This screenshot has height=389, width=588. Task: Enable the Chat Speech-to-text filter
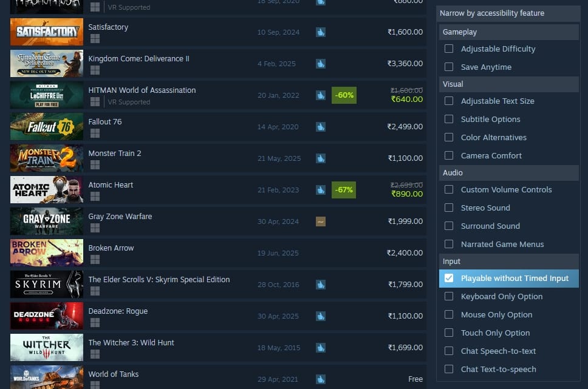click(449, 351)
